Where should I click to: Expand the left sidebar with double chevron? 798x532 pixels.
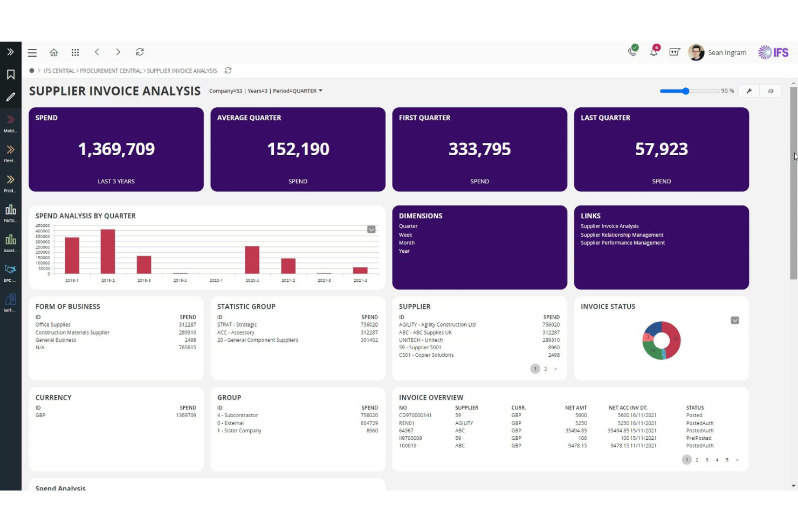10,52
